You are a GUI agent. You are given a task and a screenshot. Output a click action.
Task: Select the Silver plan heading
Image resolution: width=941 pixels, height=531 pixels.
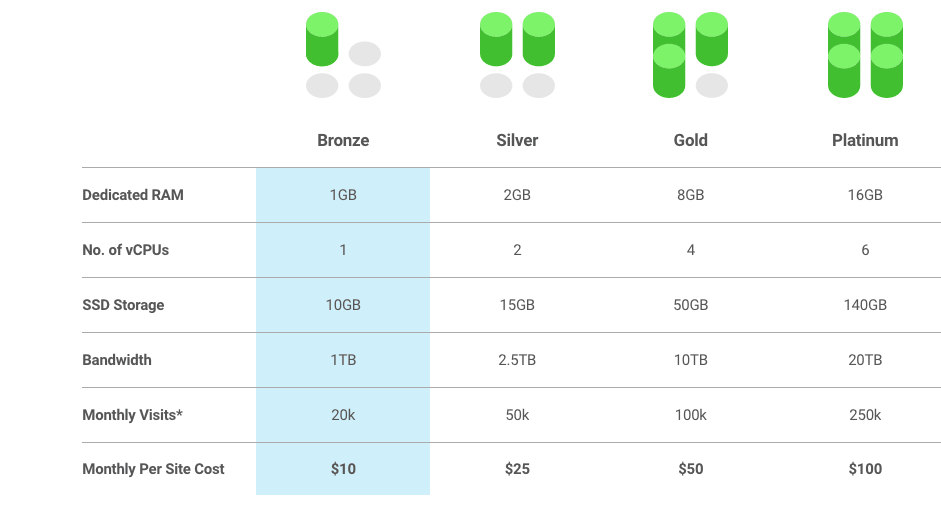pos(517,140)
